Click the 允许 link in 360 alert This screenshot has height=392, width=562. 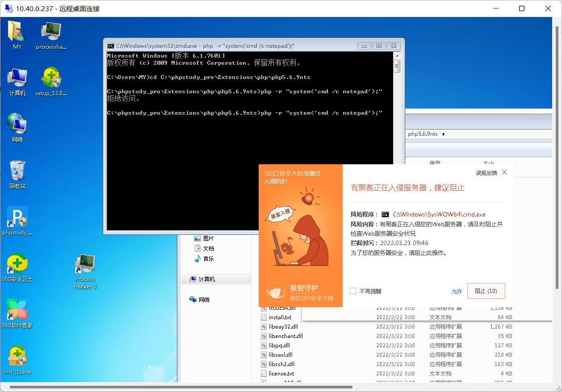(457, 291)
